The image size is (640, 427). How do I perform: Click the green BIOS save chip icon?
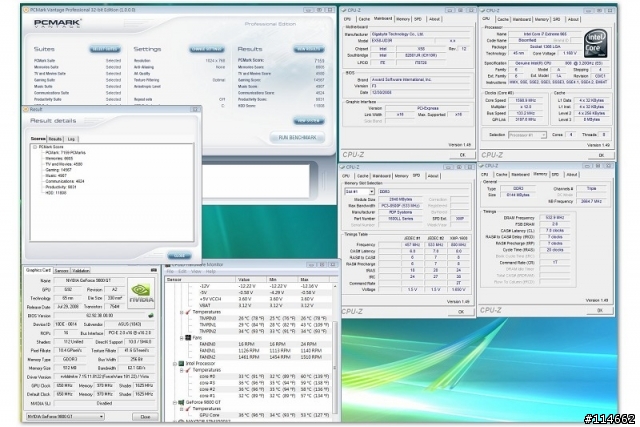point(151,316)
